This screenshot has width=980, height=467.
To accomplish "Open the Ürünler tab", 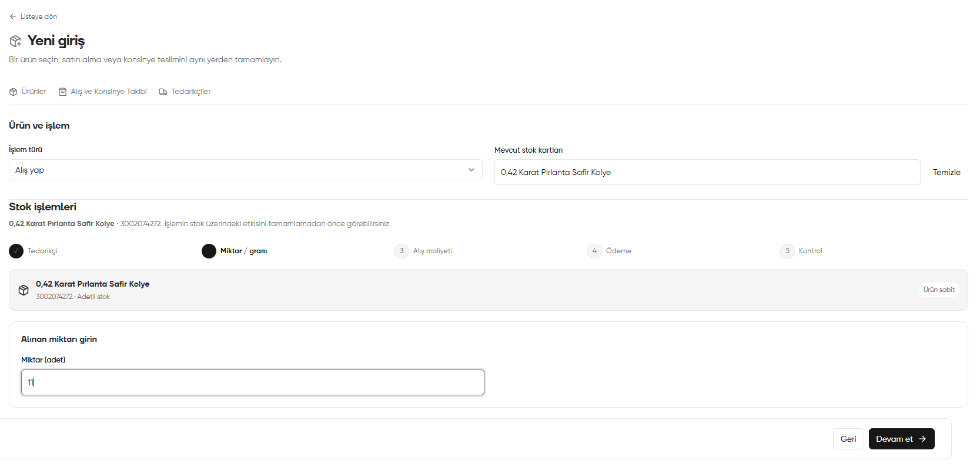I will click(28, 92).
